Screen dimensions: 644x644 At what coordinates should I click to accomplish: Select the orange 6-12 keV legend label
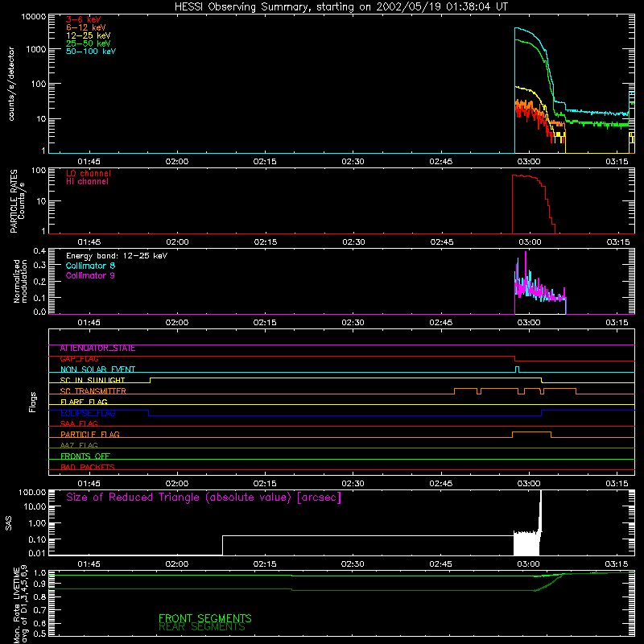point(86,27)
